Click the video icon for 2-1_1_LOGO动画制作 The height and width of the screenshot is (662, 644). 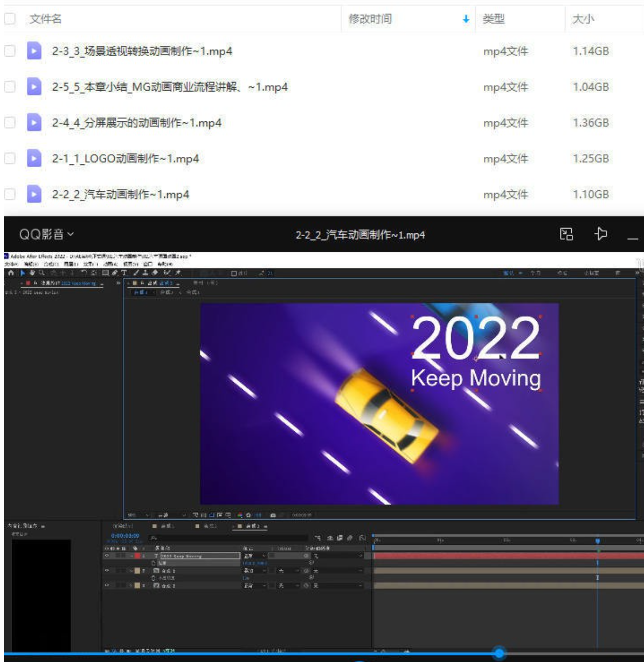click(x=34, y=158)
